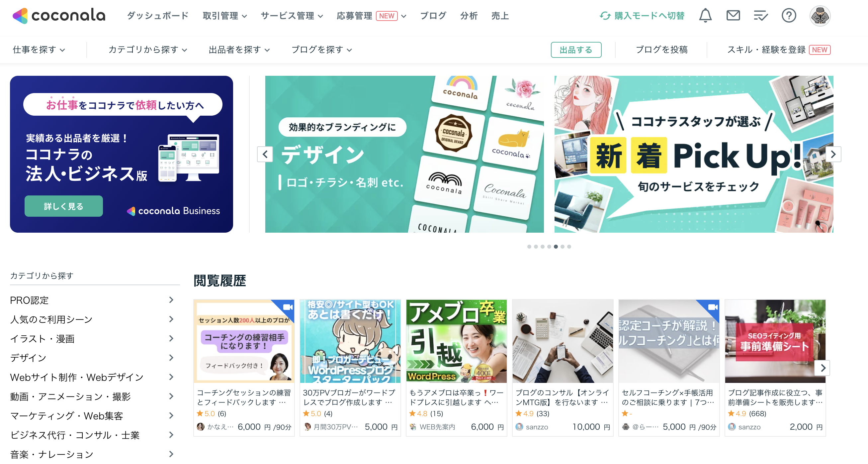868x464 pixels.
Task: Advance to the next carousel banner
Action: tap(833, 154)
